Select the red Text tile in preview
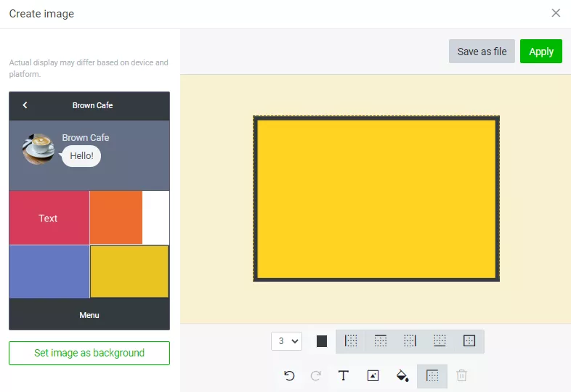 [49, 218]
